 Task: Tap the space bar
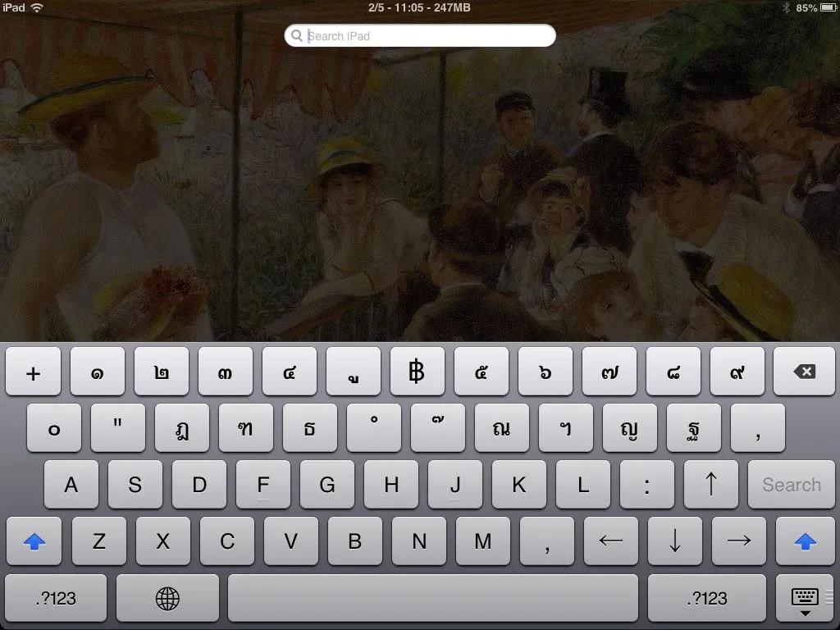[x=432, y=599]
